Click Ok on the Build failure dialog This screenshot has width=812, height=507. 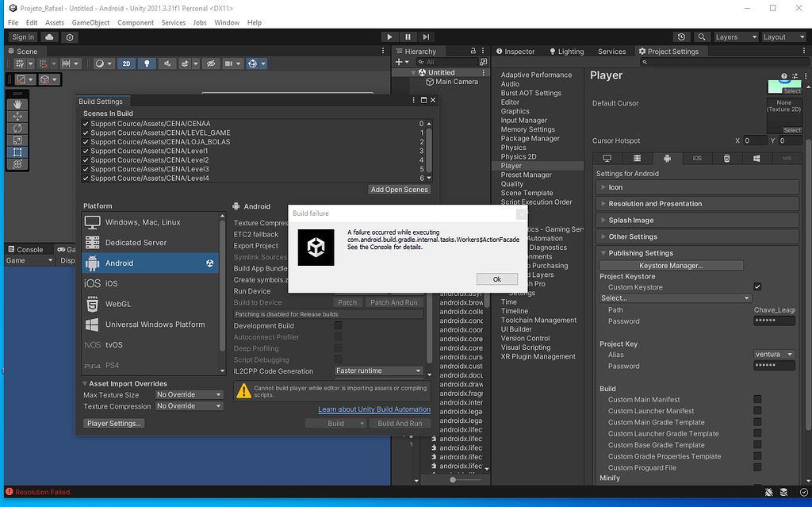coord(497,279)
